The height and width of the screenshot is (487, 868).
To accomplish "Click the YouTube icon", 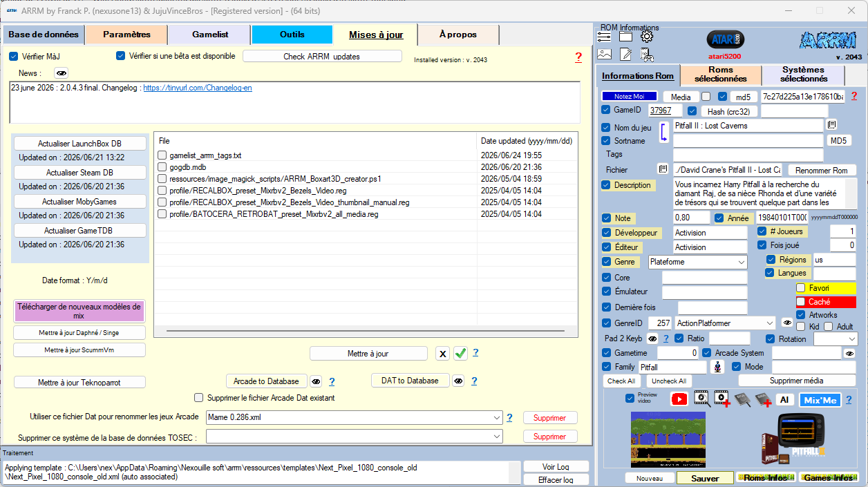I will click(x=679, y=399).
